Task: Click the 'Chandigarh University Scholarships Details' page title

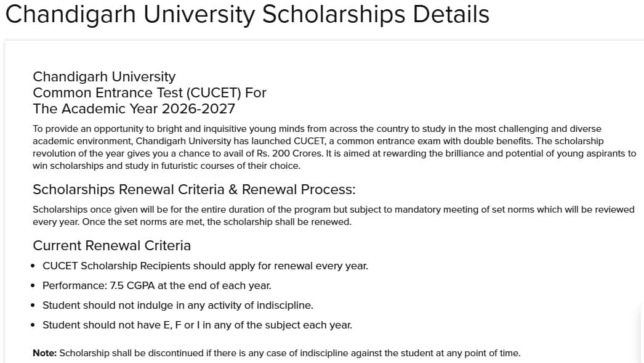Action: pyautogui.click(x=247, y=14)
